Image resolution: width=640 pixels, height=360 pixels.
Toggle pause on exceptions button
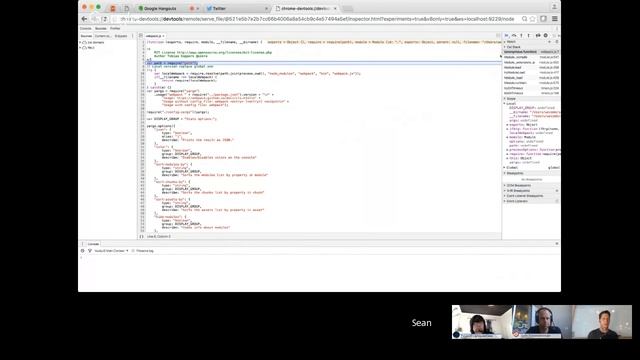(x=546, y=36)
